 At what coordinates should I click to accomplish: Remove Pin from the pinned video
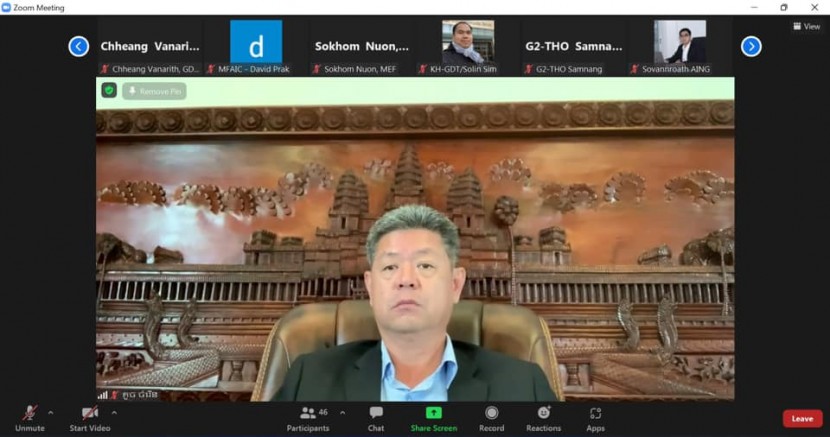154,91
